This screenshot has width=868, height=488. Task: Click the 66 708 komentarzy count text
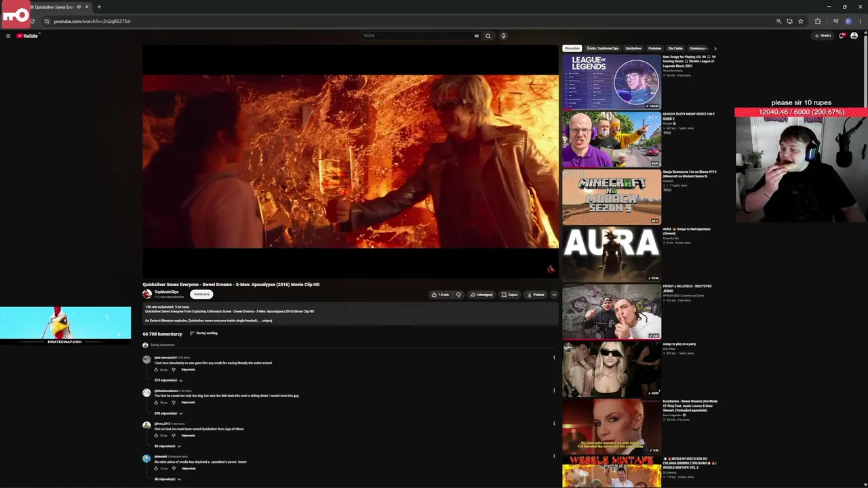coord(162,334)
